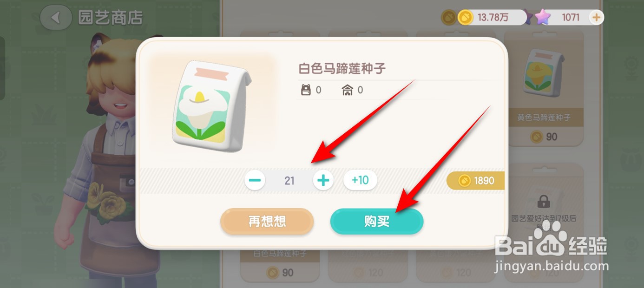Go back using the 园艺商店 arrow
This screenshot has width=644, height=288.
click(x=56, y=18)
